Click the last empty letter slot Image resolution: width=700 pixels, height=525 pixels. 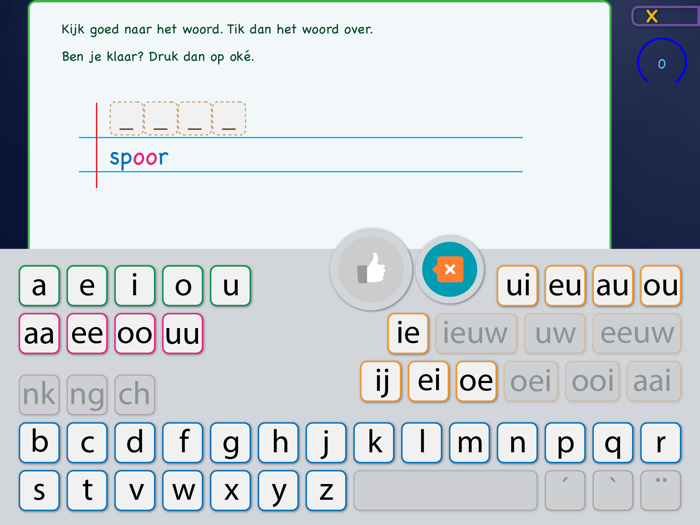coord(229,118)
